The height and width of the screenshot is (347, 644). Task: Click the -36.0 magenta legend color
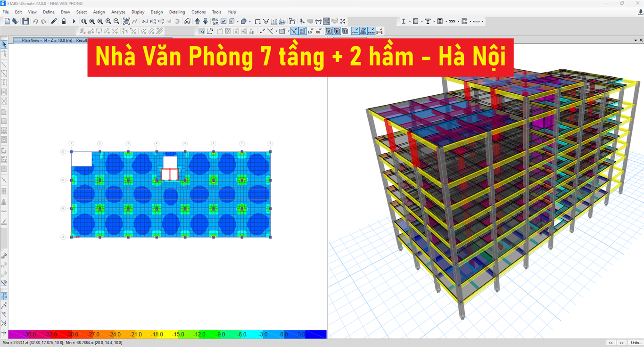point(30,334)
